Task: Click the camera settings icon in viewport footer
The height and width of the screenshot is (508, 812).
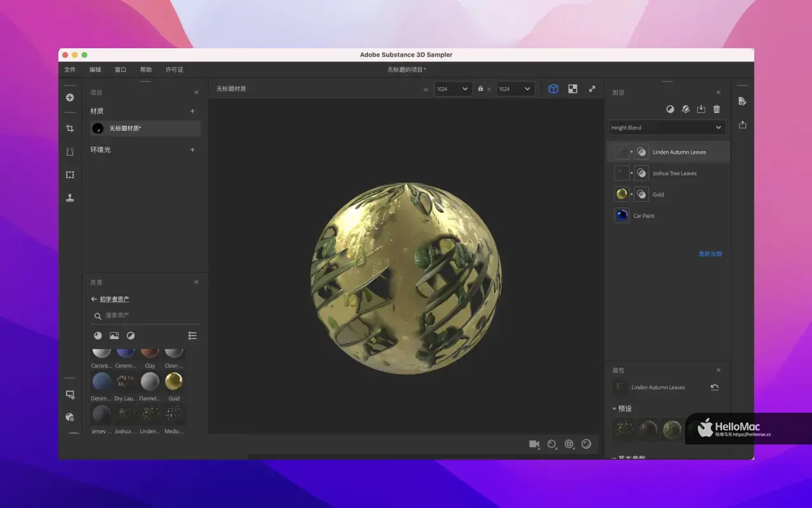Action: 534,444
